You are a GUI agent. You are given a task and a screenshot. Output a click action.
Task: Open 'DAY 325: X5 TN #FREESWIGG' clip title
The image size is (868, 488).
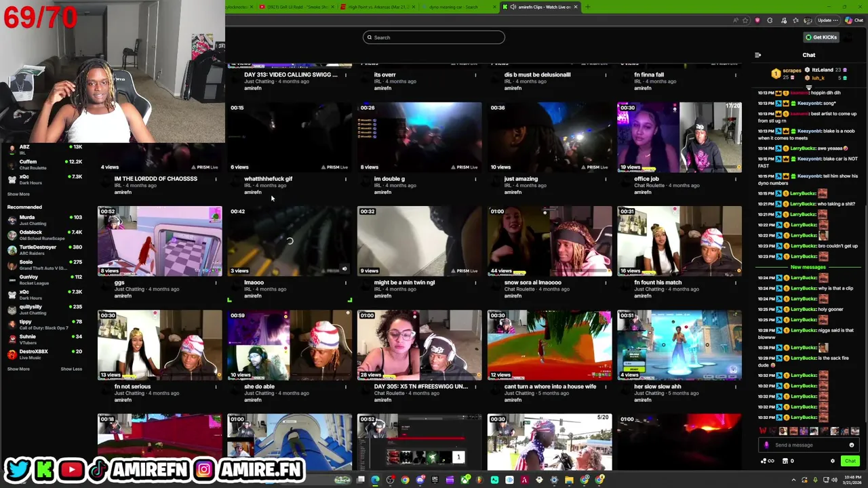(420, 386)
